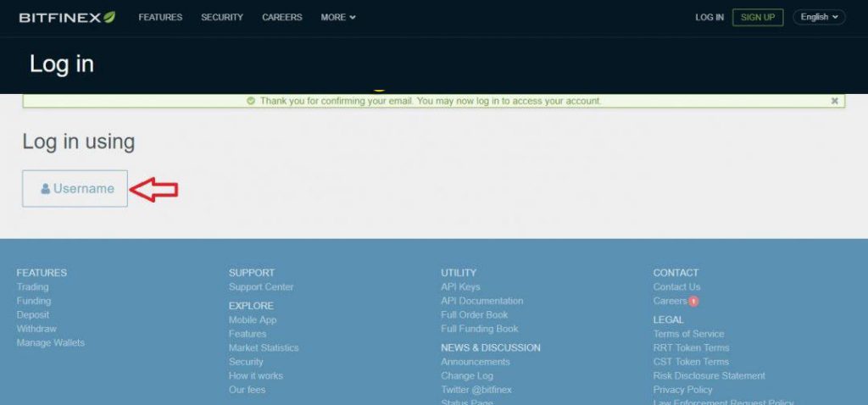Visit the Support Center link
Screen dimensions: 868x405
[x=261, y=286]
